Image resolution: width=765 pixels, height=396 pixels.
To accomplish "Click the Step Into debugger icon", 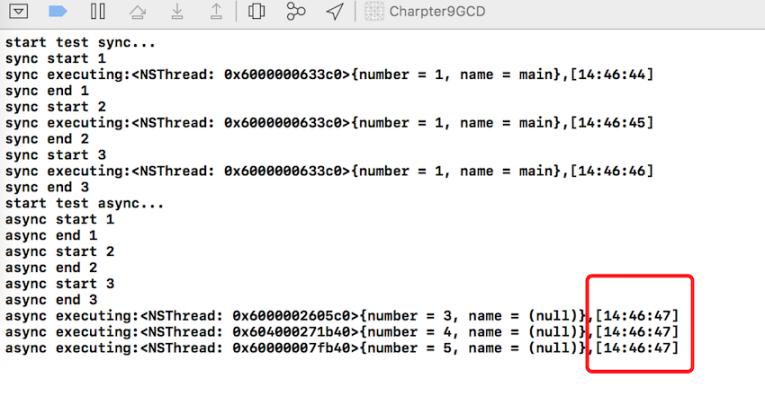I will tap(177, 12).
